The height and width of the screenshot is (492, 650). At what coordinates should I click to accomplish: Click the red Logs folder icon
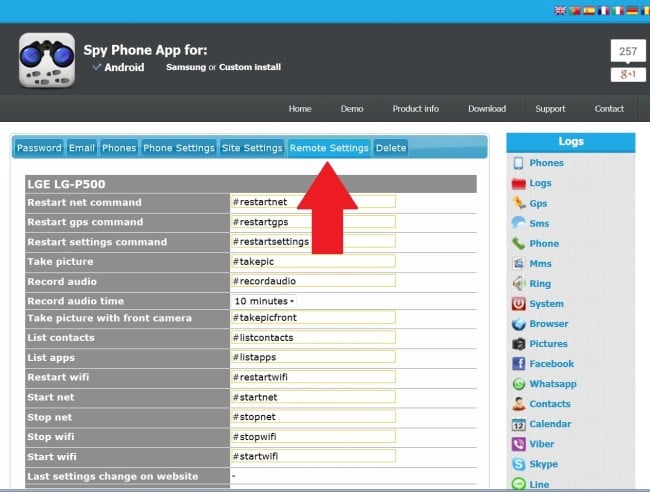tap(519, 183)
